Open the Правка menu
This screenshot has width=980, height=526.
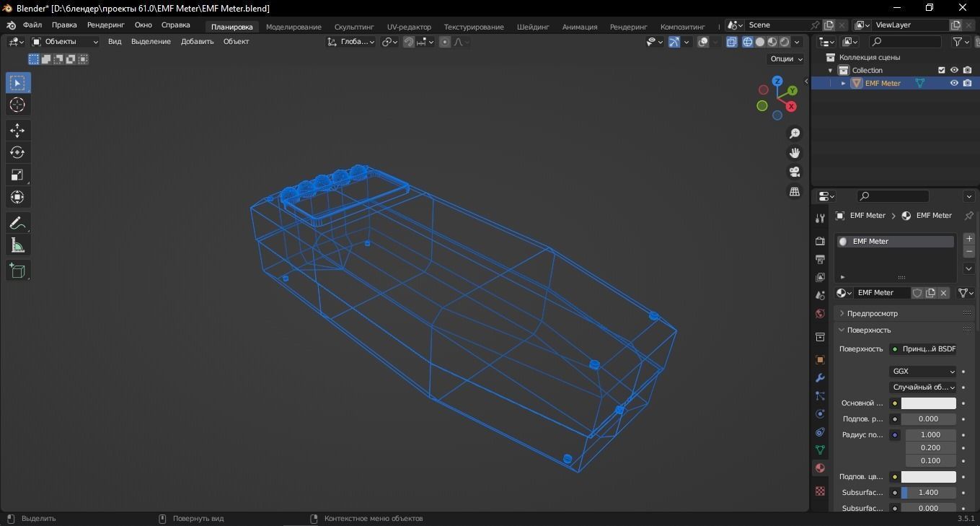(x=64, y=25)
